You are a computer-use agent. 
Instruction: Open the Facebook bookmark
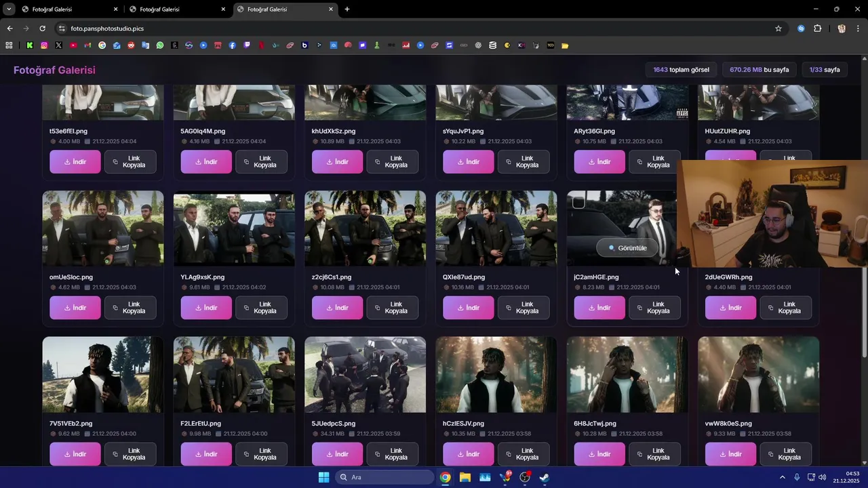232,45
